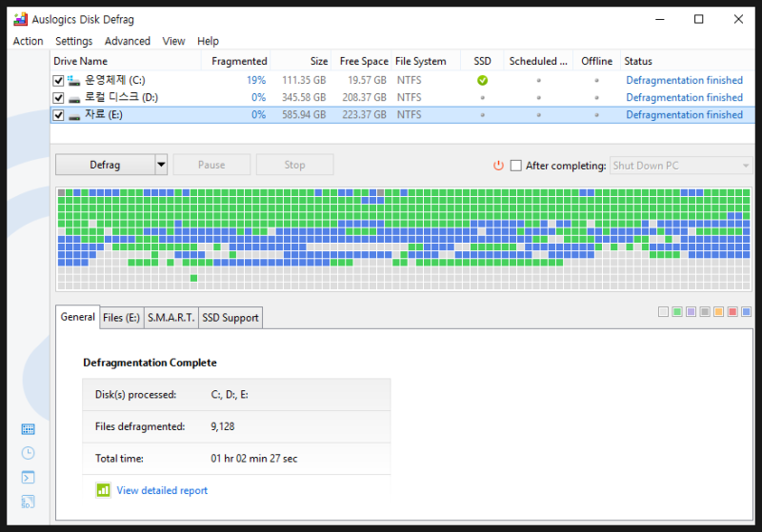Click the 19% fragmented value
The width and height of the screenshot is (762, 532).
coord(256,80)
